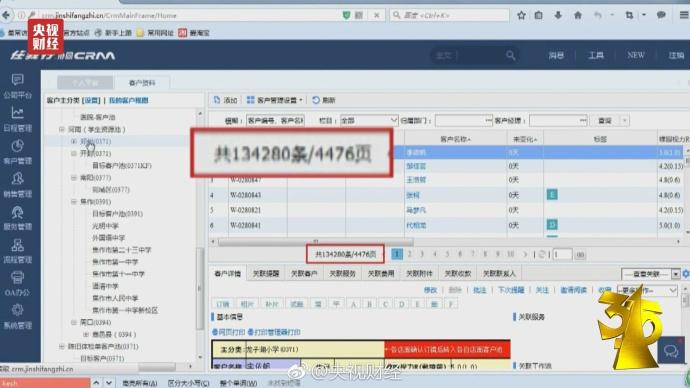The height and width of the screenshot is (388, 690).
Task: Click the 刷新 refresh icon in toolbar
Action: (x=316, y=100)
